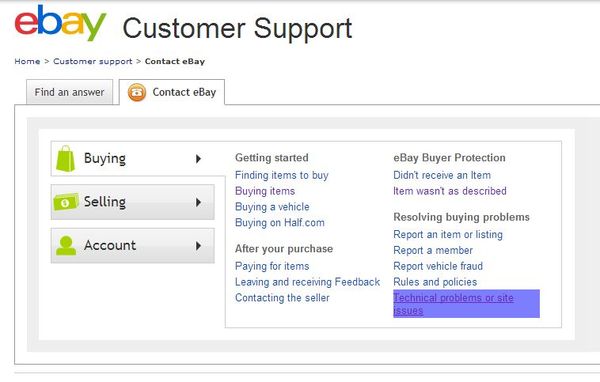Viewport: 600px width, 382px height.
Task: Open Customer support breadcrumb link
Action: pyautogui.click(x=93, y=61)
